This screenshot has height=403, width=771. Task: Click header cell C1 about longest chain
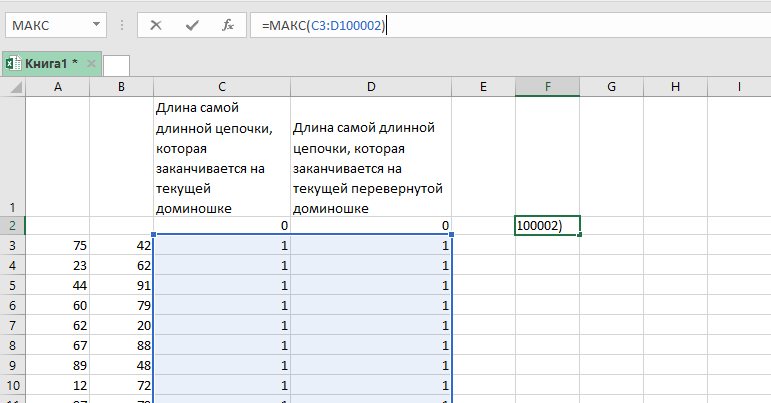click(222, 156)
